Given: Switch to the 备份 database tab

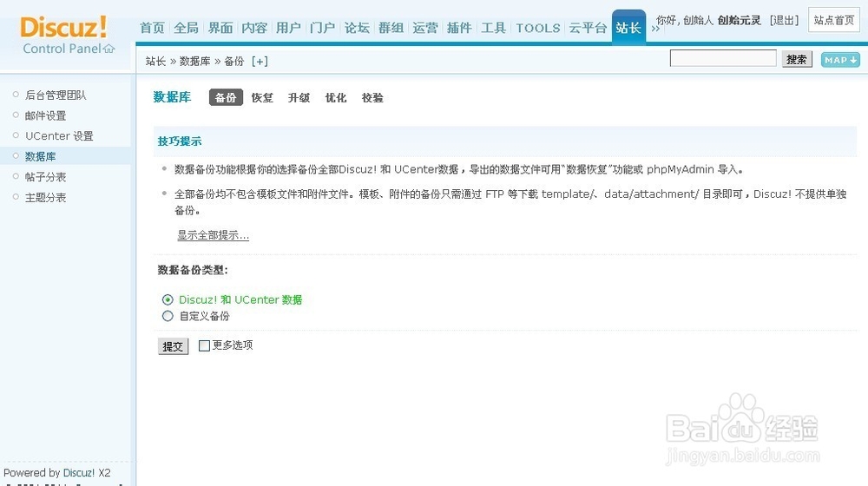Looking at the screenshot, I should [226, 98].
